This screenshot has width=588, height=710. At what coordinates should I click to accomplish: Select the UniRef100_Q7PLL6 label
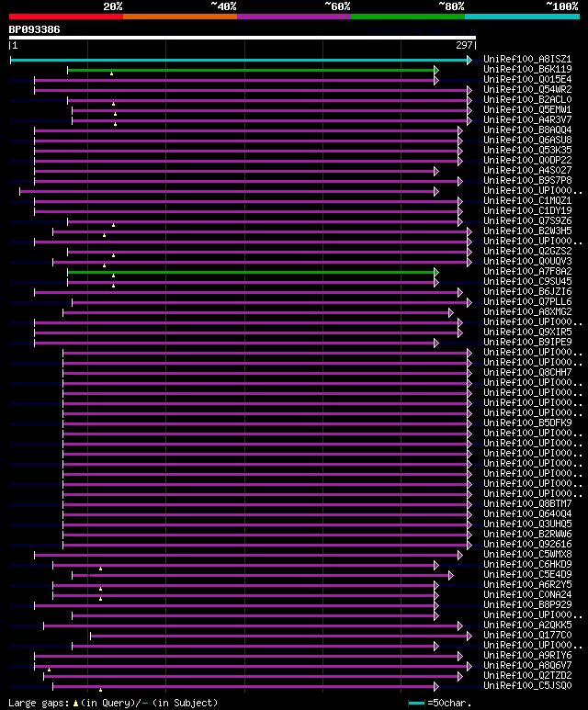527,301
